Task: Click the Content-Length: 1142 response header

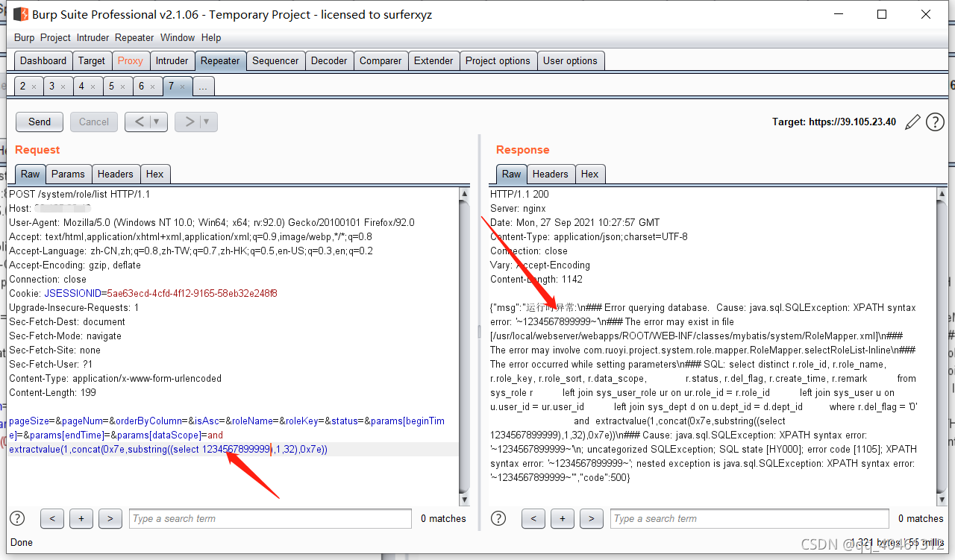Action: click(x=538, y=280)
